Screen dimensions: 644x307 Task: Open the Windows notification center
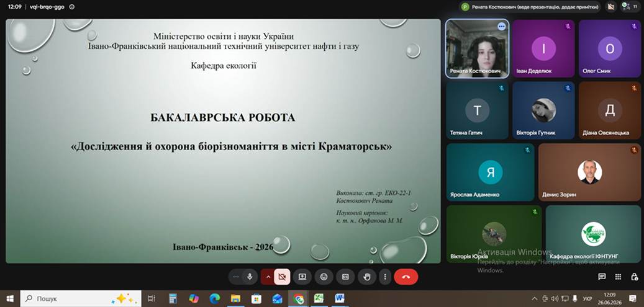point(633,299)
